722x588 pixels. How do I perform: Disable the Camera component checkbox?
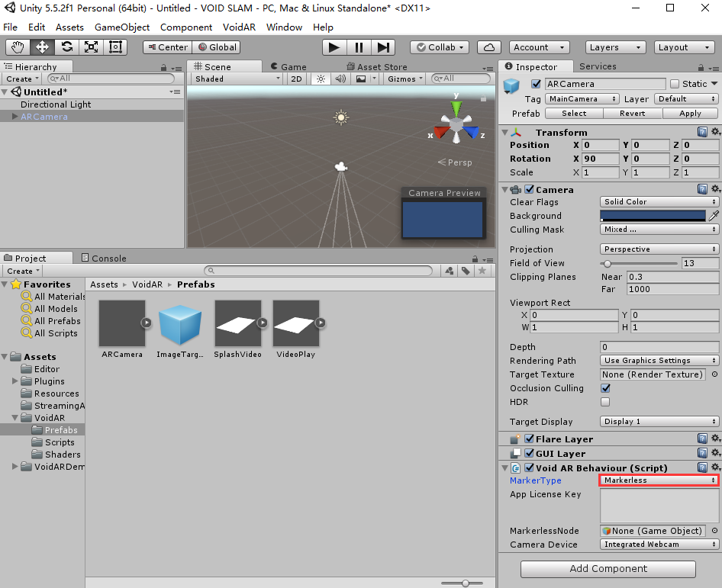click(x=530, y=189)
